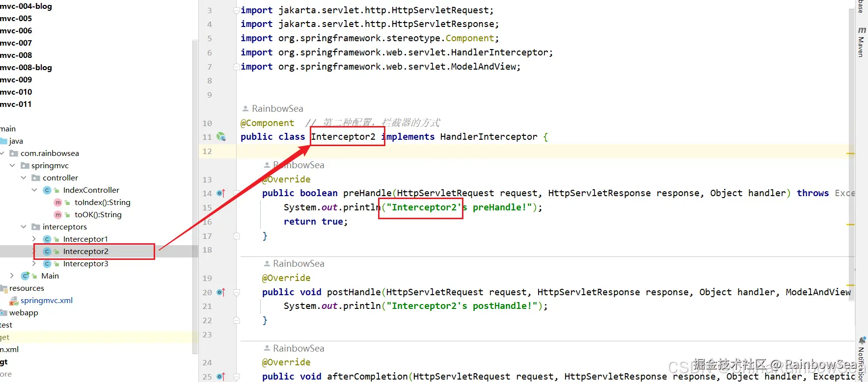Click the override gutter icon on line 25

click(221, 377)
